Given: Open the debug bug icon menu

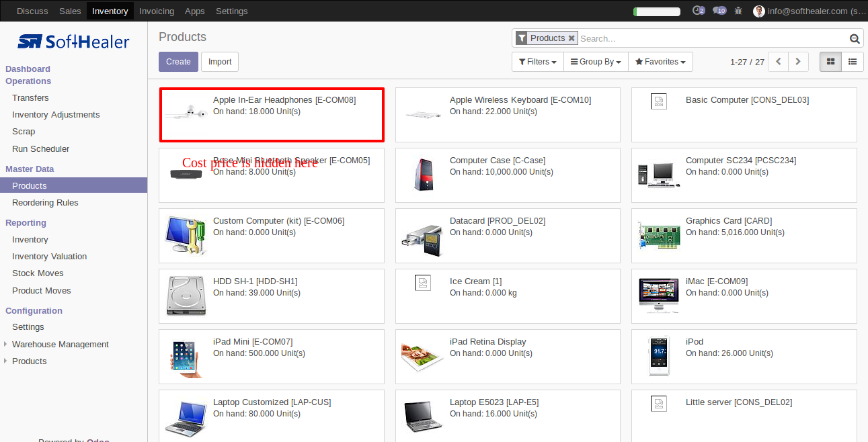Looking at the screenshot, I should 739,11.
